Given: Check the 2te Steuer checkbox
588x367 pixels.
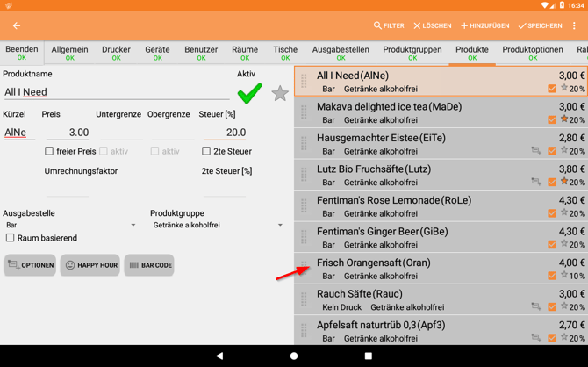Looking at the screenshot, I should (x=206, y=151).
